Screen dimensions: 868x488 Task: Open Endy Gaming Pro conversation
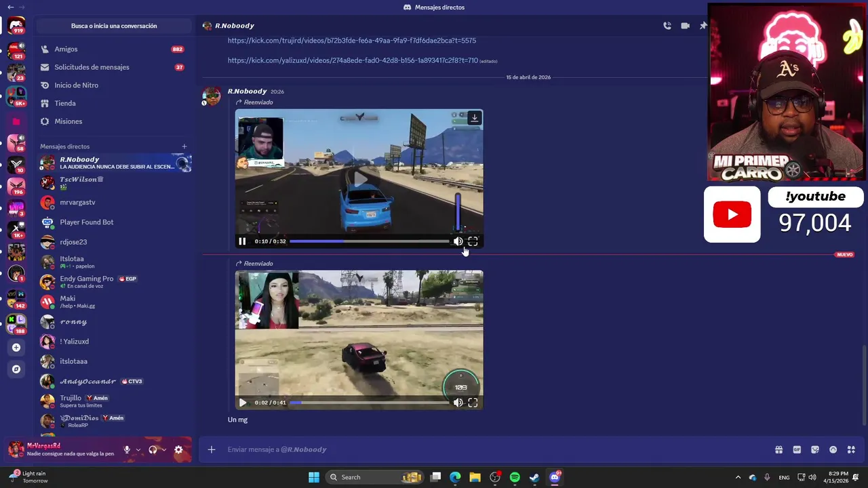[114, 282]
